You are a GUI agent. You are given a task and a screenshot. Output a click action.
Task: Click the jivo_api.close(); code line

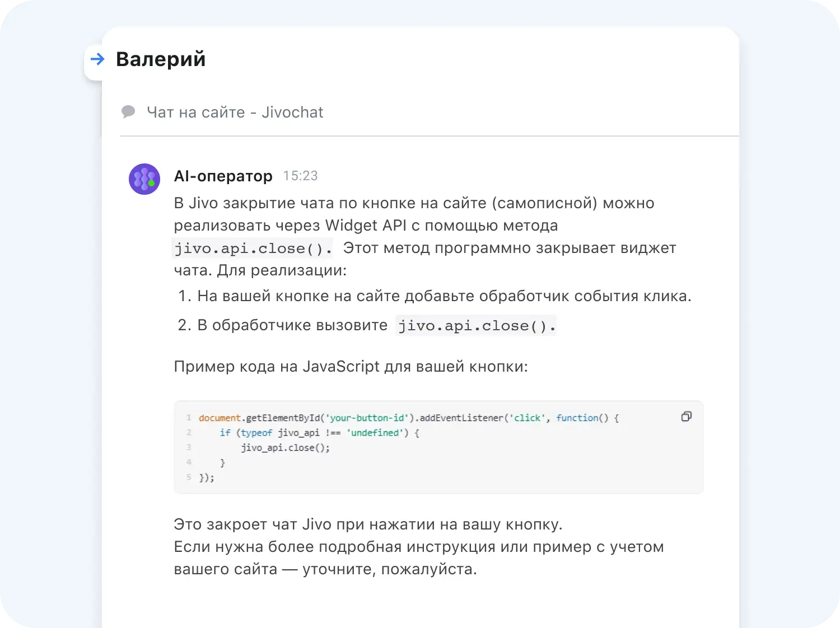[x=285, y=448]
